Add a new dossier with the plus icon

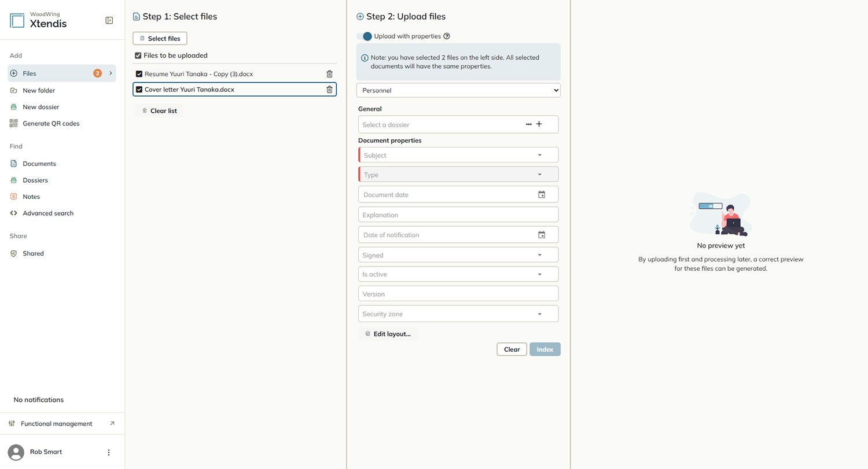[x=539, y=124]
